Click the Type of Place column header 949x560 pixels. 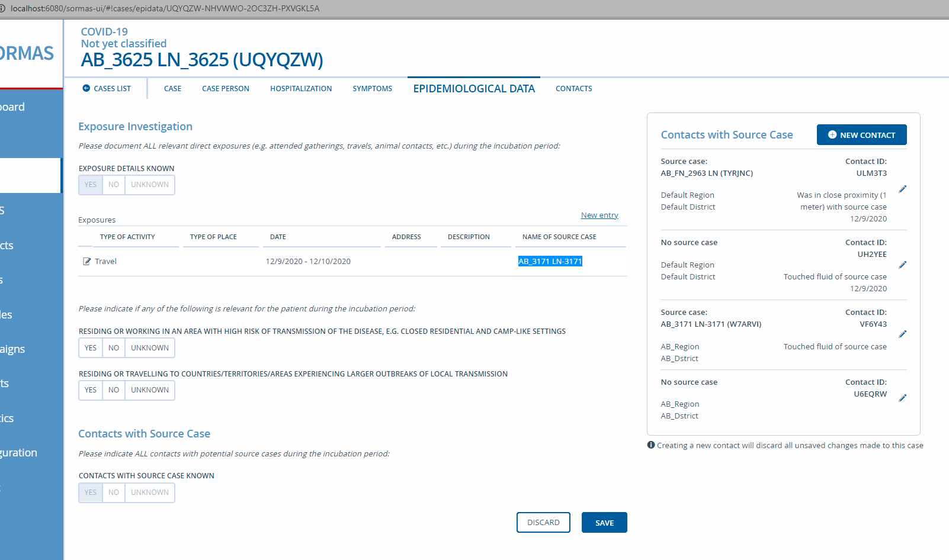(x=213, y=237)
